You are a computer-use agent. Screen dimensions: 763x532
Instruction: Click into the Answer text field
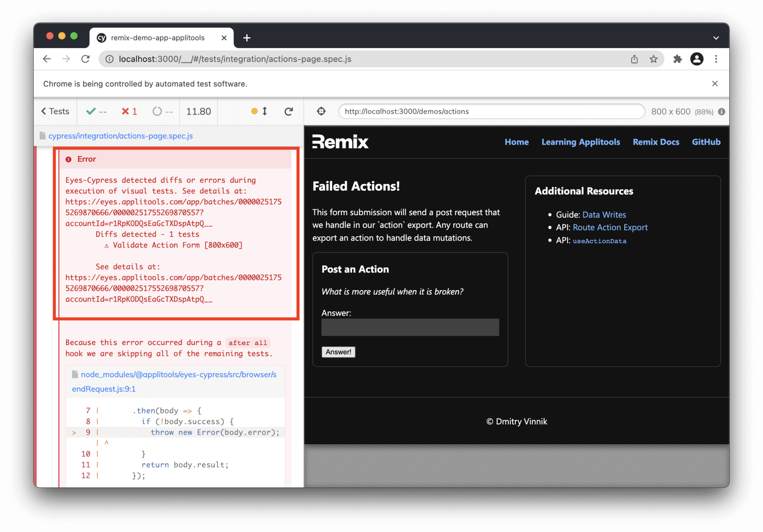point(410,327)
